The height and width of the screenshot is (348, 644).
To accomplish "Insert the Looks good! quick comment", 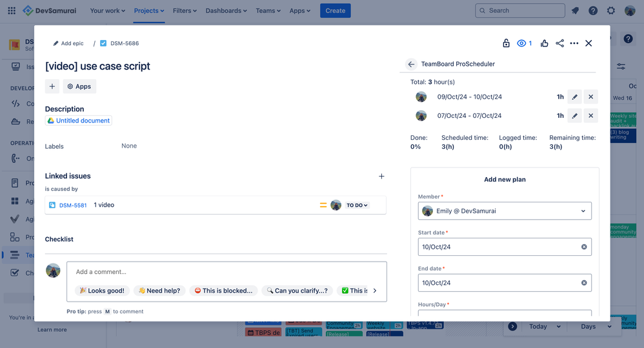I will click(102, 291).
